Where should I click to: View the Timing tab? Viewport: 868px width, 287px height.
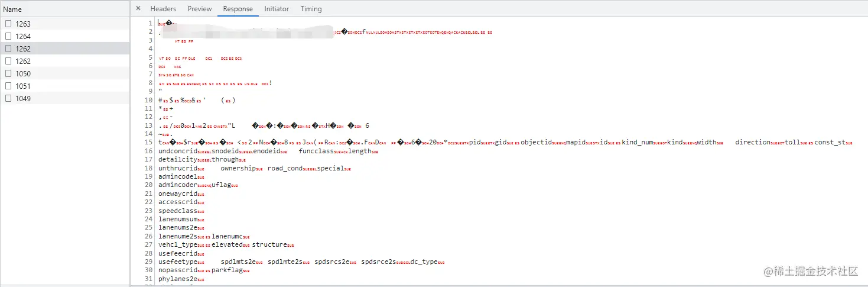click(x=311, y=9)
